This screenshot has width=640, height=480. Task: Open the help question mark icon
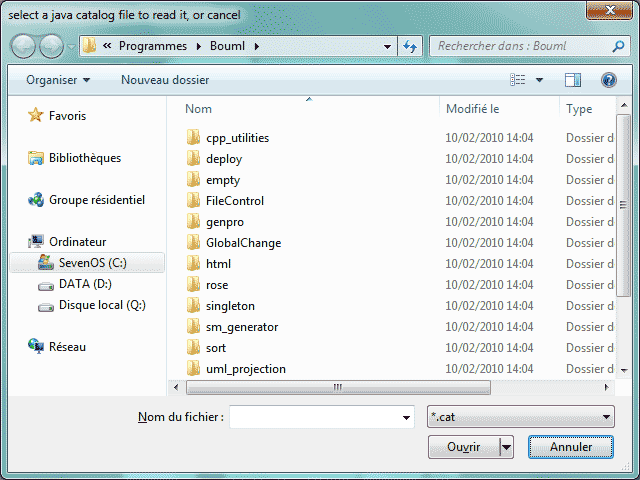(x=609, y=80)
